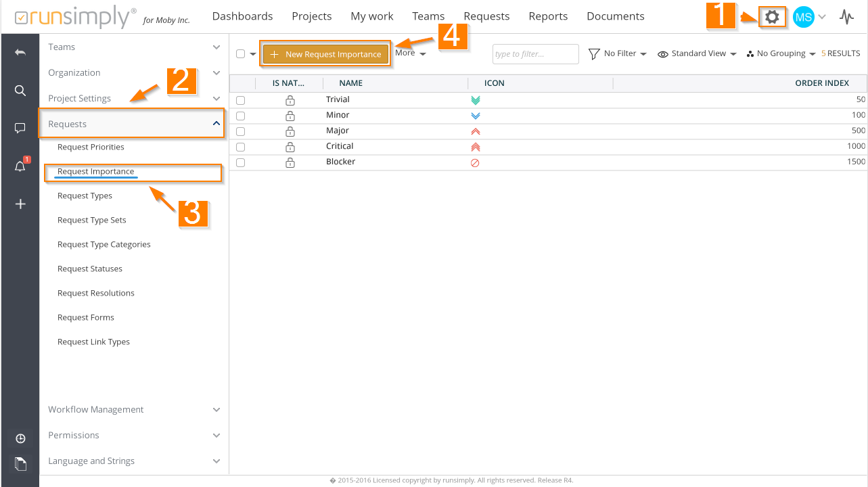The image size is (868, 487).
Task: Open notifications bell icon
Action: [x=20, y=166]
